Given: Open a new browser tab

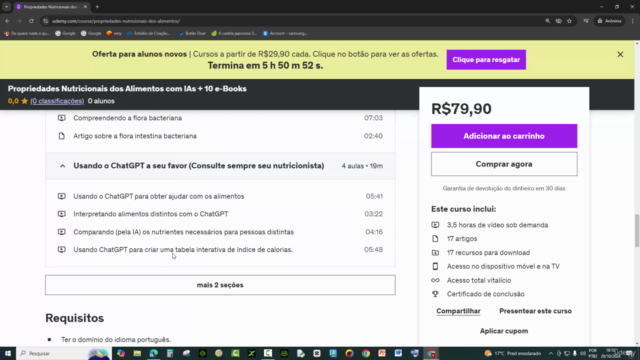Looking at the screenshot, I should [97, 7].
